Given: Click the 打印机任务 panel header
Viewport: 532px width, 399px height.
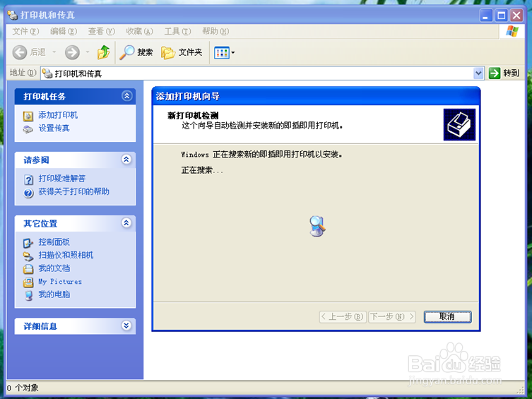Looking at the screenshot, I should click(75, 96).
